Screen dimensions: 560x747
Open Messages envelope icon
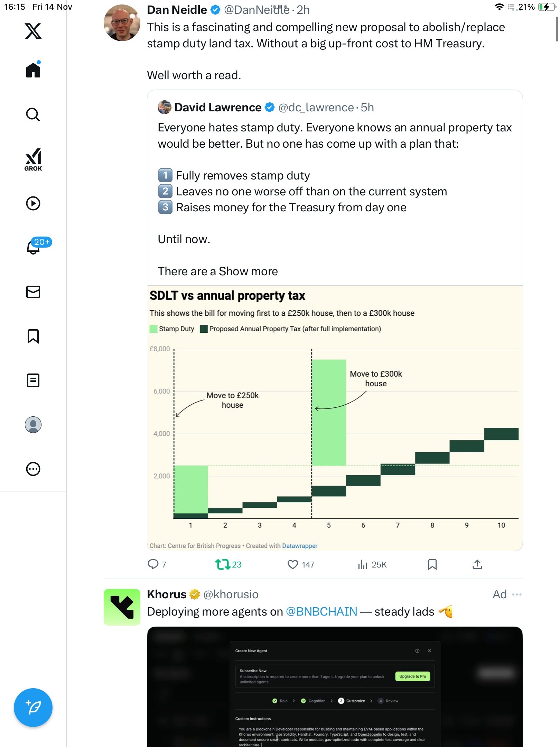(x=33, y=292)
